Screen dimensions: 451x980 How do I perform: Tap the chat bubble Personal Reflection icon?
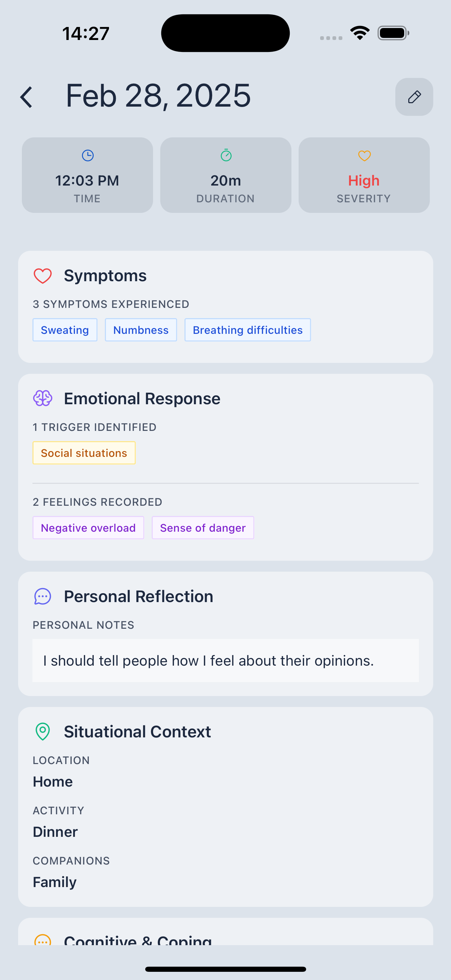pyautogui.click(x=43, y=597)
